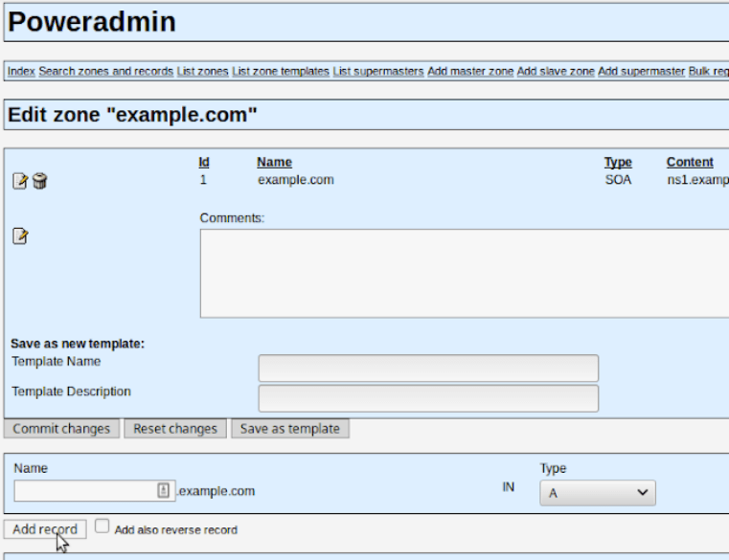Edit the example.com SOA record
Image resolution: width=729 pixels, height=560 pixels.
click(20, 181)
